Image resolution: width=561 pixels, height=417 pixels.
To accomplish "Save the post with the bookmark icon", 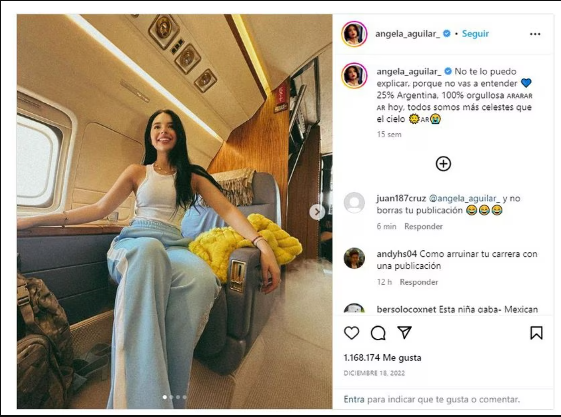I will (536, 333).
